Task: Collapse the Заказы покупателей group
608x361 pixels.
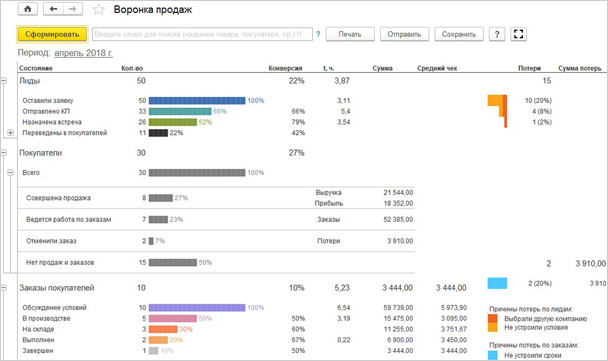Action: 3,288
